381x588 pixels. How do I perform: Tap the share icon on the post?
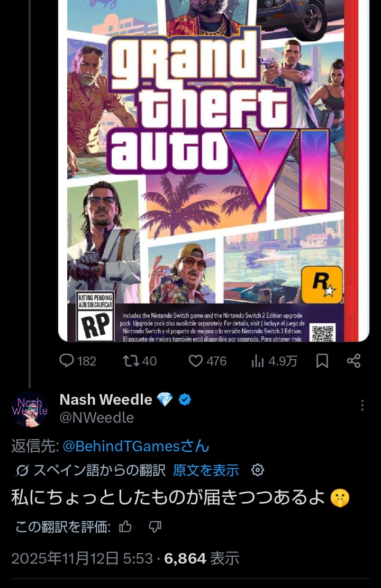pyautogui.click(x=353, y=361)
